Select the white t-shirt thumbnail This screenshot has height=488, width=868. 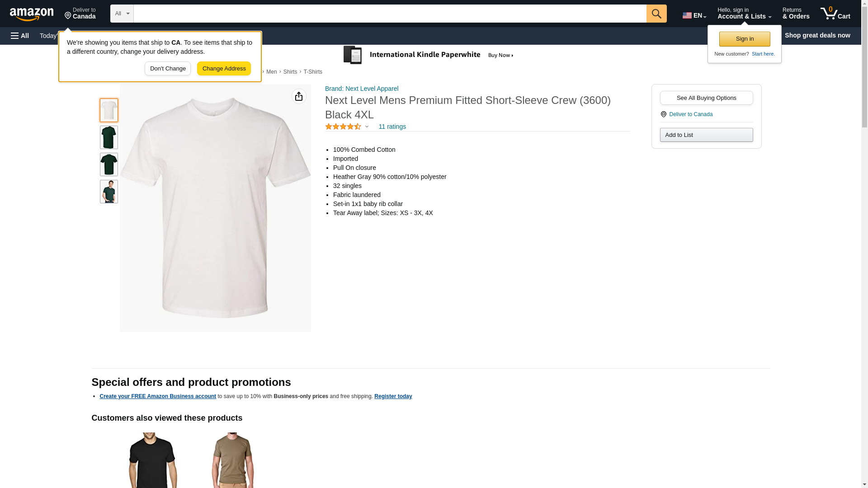coord(108,110)
